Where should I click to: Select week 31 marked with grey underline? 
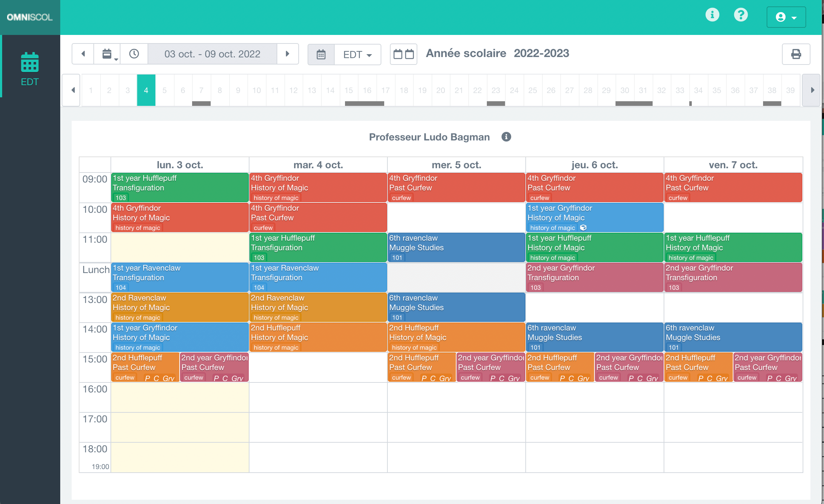point(643,90)
